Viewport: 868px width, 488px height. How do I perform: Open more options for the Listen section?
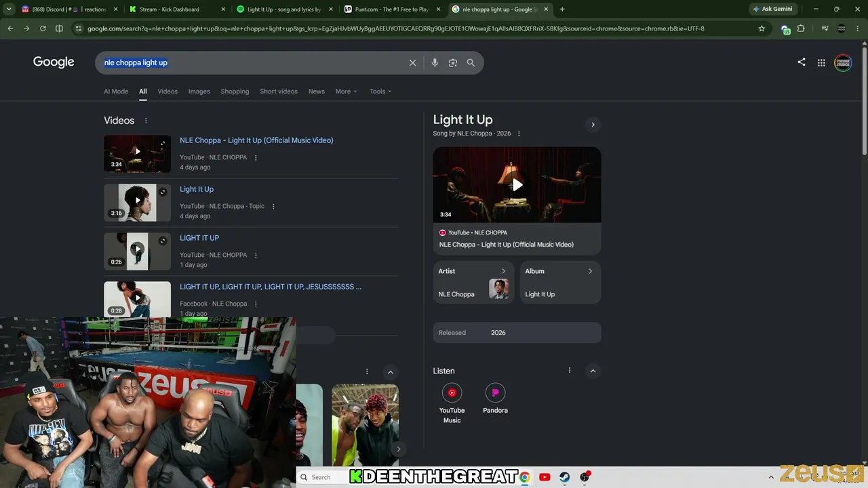pyautogui.click(x=570, y=370)
